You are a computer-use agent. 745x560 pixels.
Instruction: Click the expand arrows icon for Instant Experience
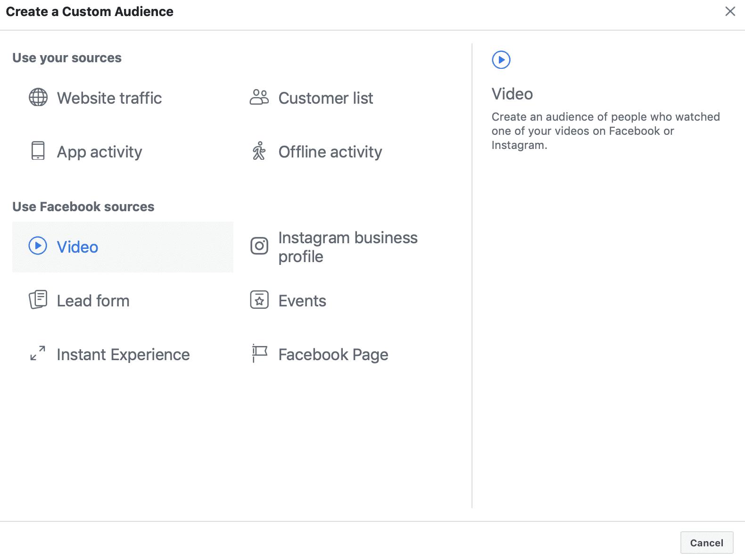(x=38, y=353)
